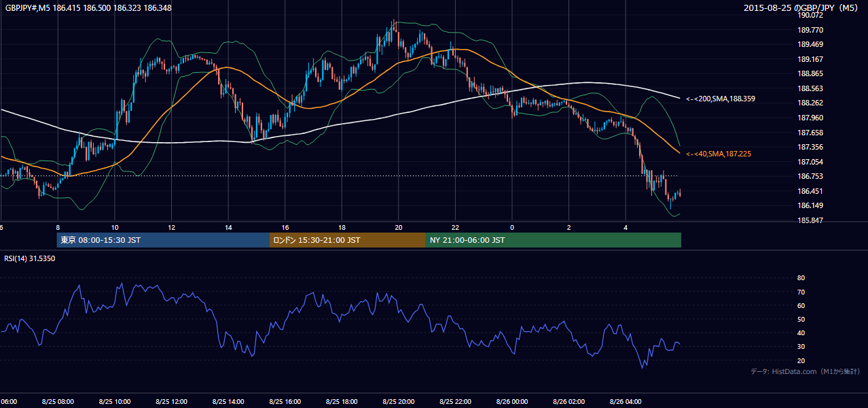Click price axis value 185.847
This screenshot has width=868, height=408.
coord(810,220)
